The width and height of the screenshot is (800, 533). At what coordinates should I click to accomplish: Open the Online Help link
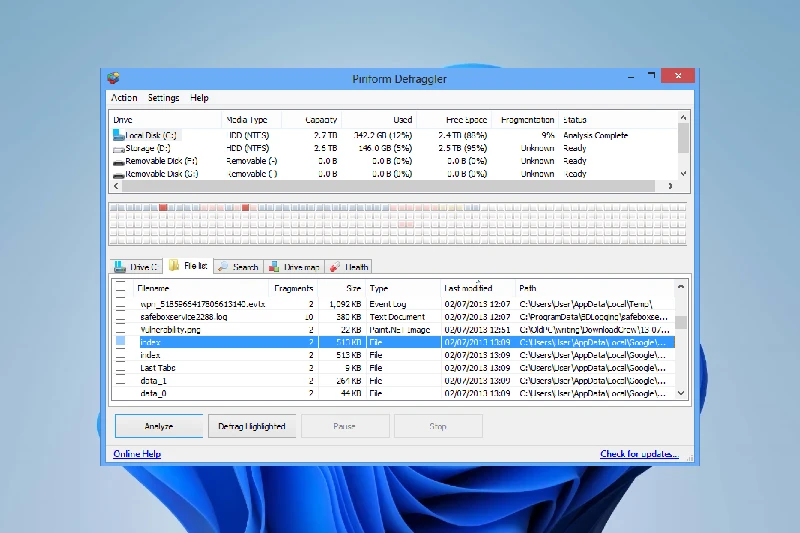pyautogui.click(x=137, y=453)
